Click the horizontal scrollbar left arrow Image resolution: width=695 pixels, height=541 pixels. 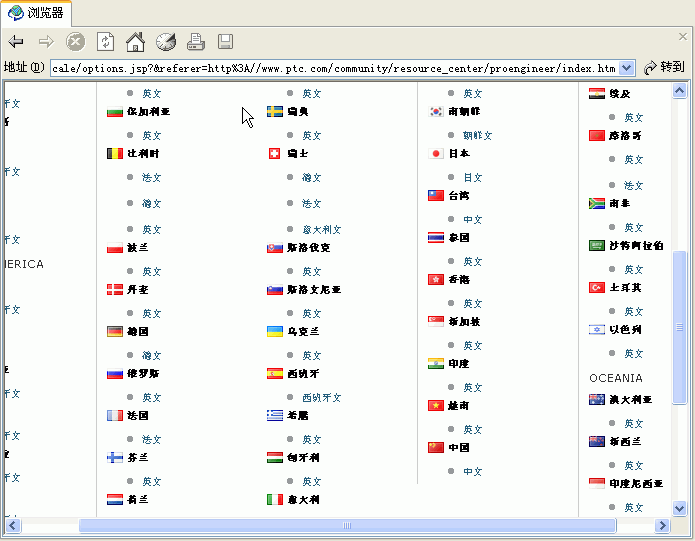click(x=12, y=526)
